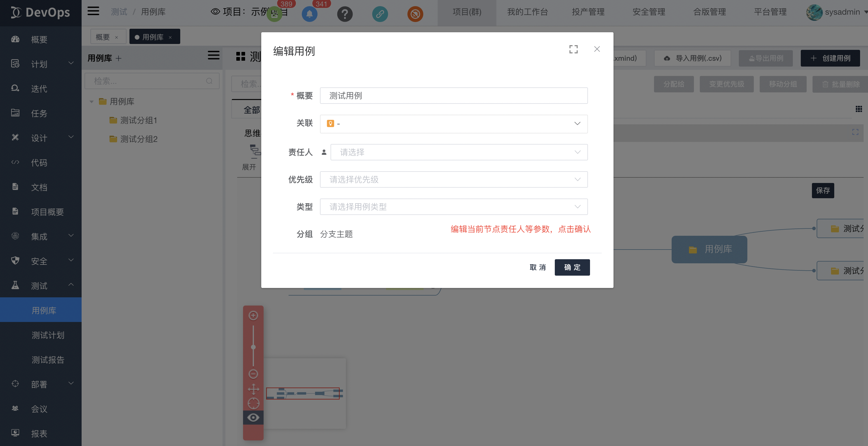Click the hamburger menu icon beside DevOps logo

pyautogui.click(x=93, y=11)
